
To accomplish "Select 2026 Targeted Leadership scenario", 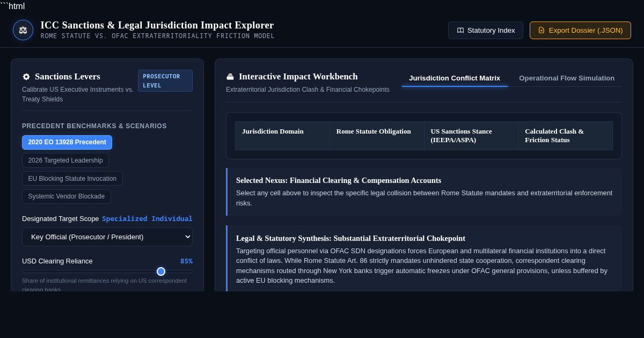I will pyautogui.click(x=65, y=160).
